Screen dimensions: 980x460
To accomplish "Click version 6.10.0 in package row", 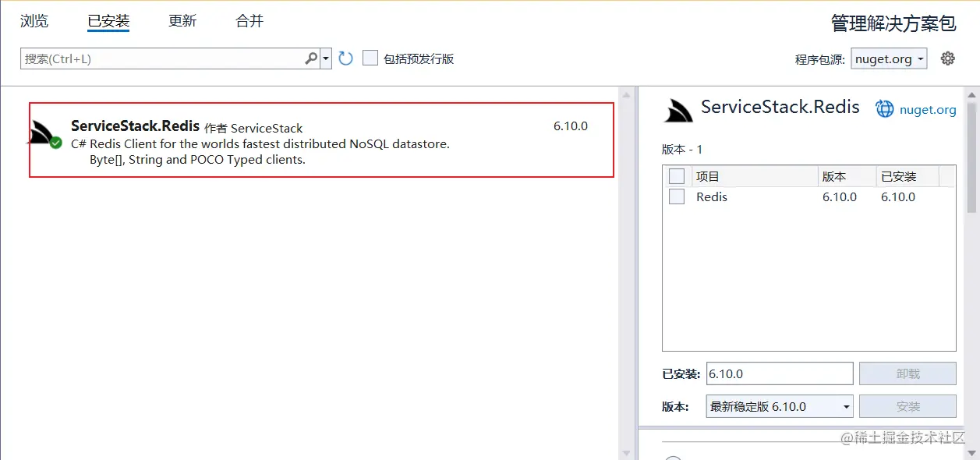I will tap(571, 126).
